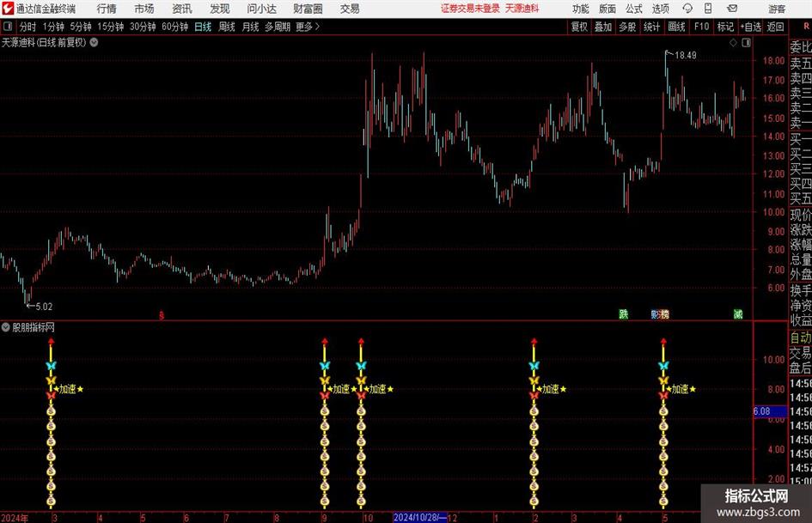Click the 标记 mark button
This screenshot has width=812, height=523.
(x=725, y=27)
